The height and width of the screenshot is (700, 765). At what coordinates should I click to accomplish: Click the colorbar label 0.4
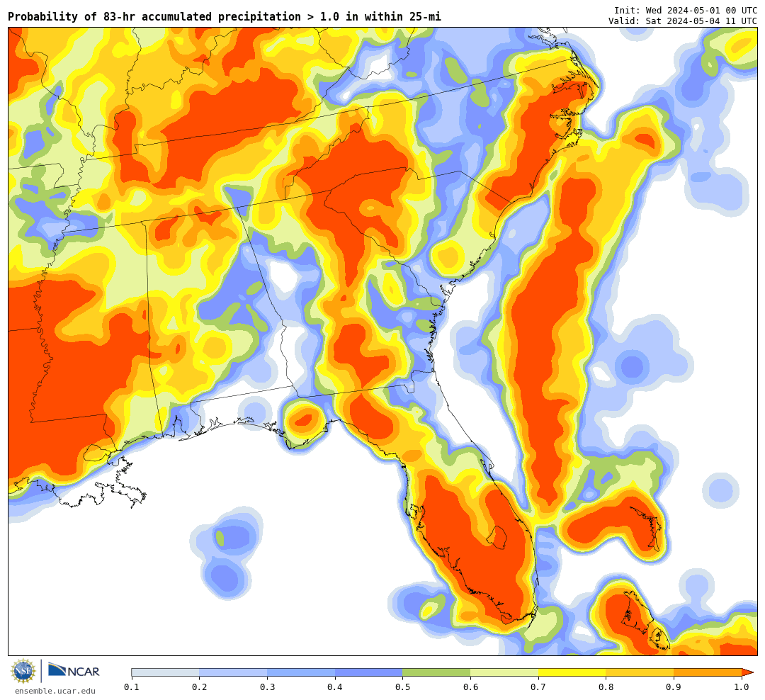pyautogui.click(x=335, y=687)
